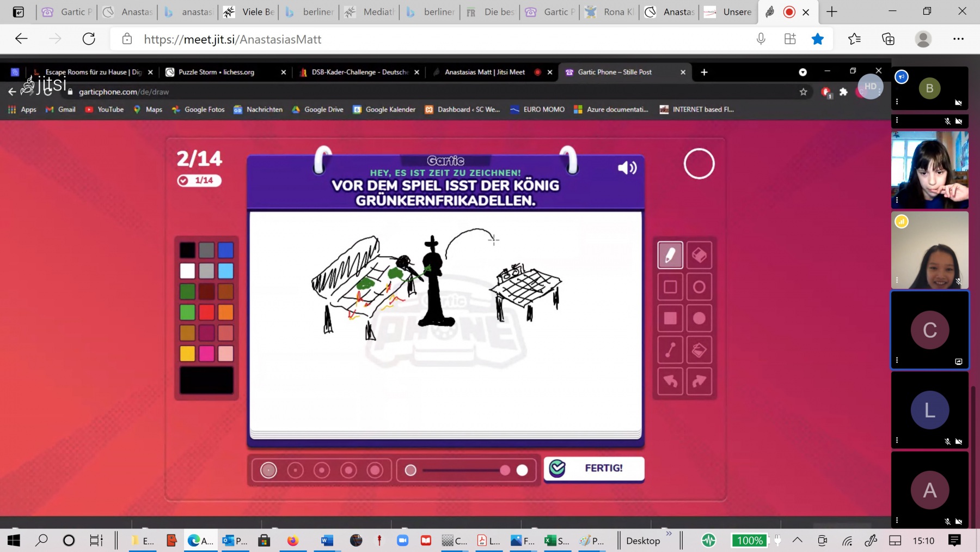Click the FERTIG! button
Screen dimensions: 980x552
point(594,469)
